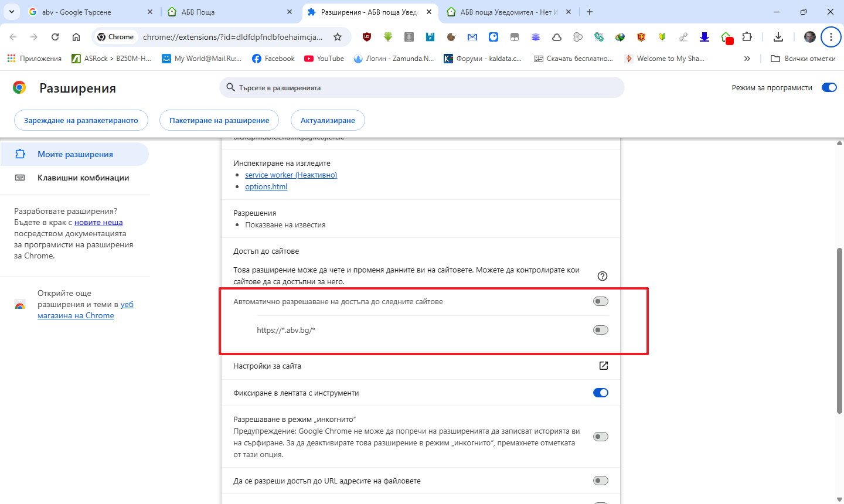Open Chrome downloads tray icon
The height and width of the screenshot is (504, 844).
pyautogui.click(x=778, y=37)
